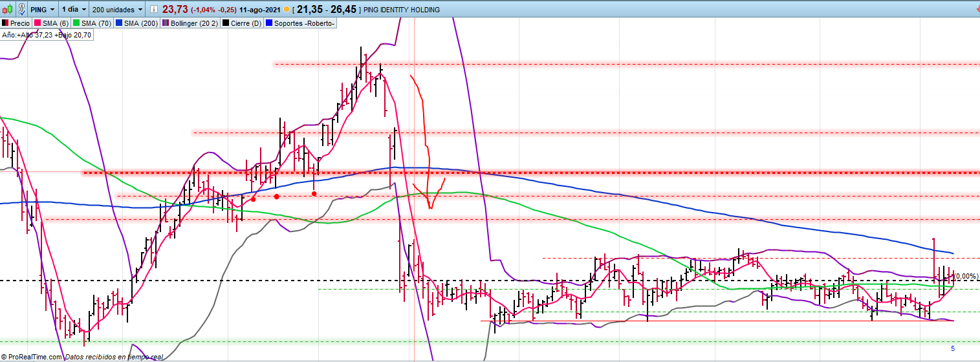Click the 'Año:+Alto 37,23 +Bajo 20,70' label

47,35
